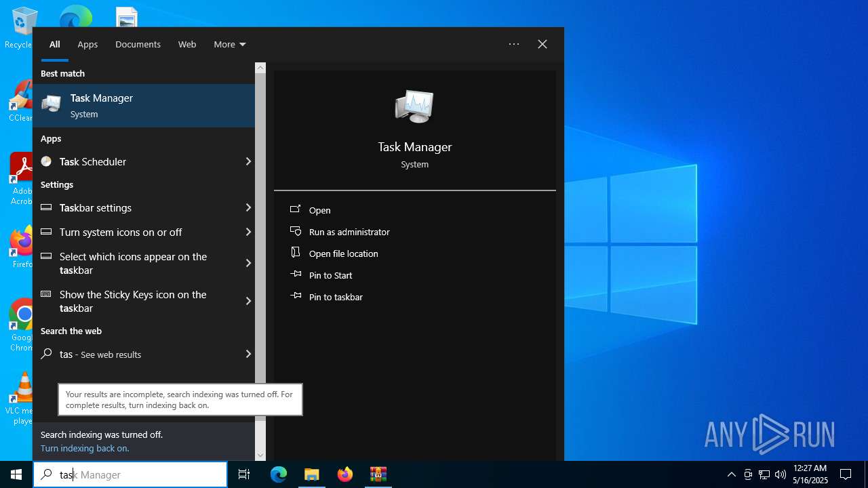Click the icon beside Turn system icons on or off
This screenshot has height=488, width=868.
46,232
